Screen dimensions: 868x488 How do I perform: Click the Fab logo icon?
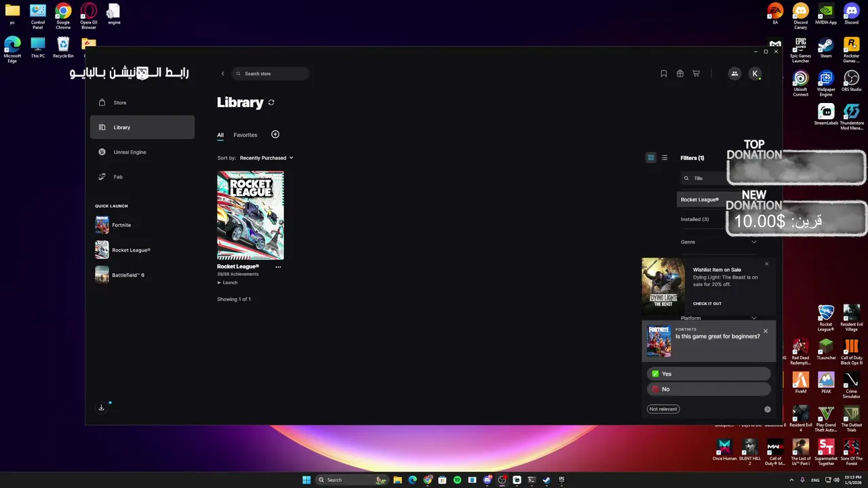102,177
